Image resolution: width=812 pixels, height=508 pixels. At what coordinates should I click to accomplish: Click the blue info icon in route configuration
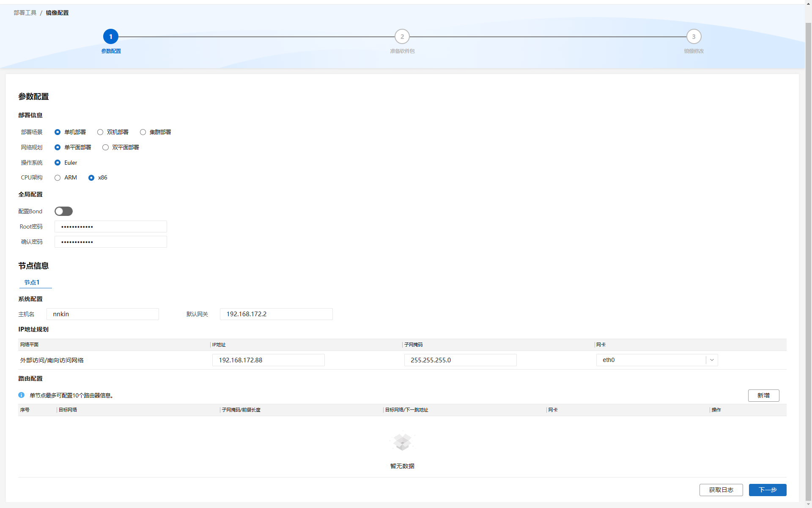point(21,395)
